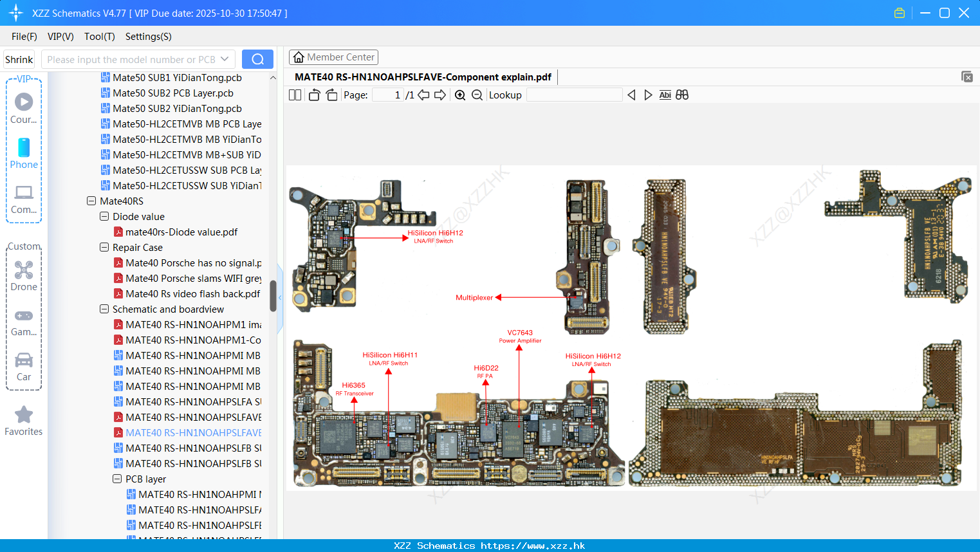Open Favorites
This screenshot has height=552, width=980.
click(24, 421)
